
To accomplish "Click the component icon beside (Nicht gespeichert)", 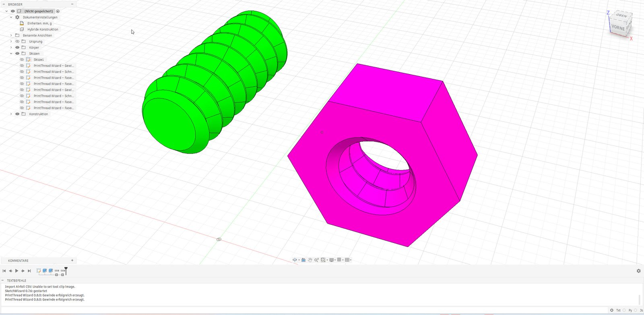I will 19,11.
